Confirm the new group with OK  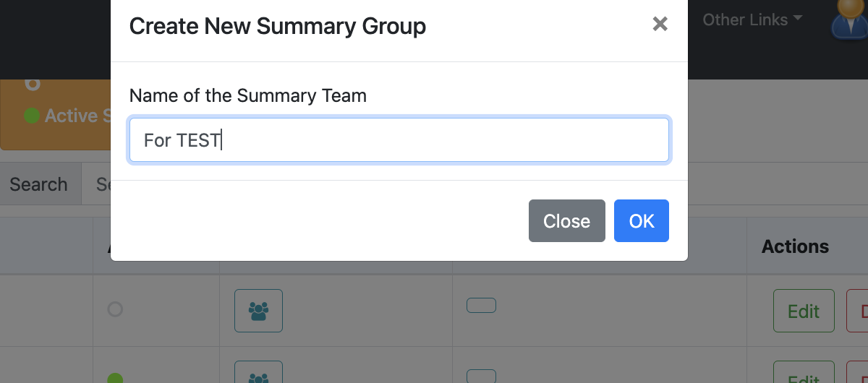641,220
